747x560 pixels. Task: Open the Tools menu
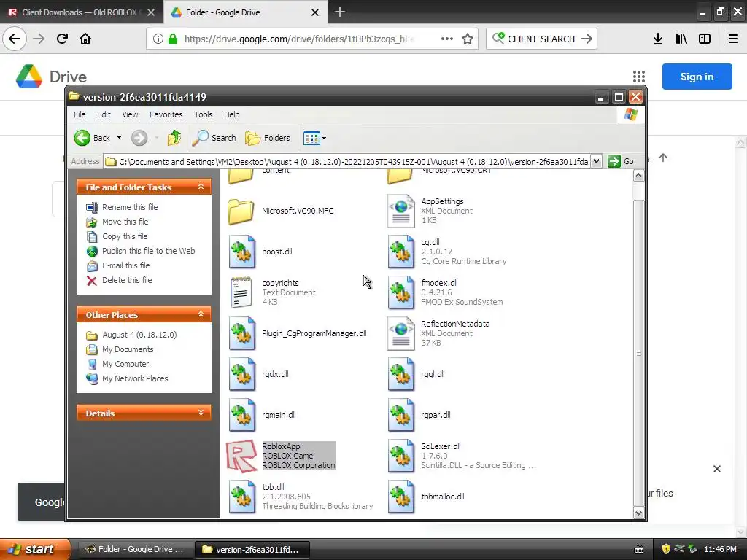(204, 114)
